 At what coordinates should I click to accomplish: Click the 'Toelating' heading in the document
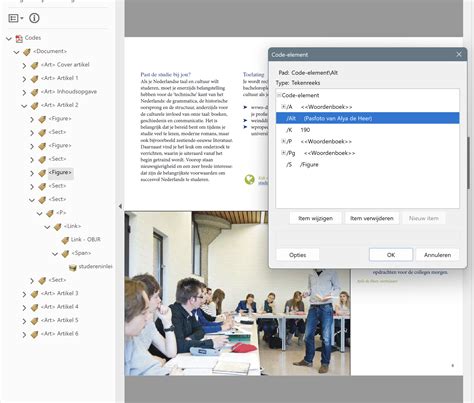tap(254, 74)
